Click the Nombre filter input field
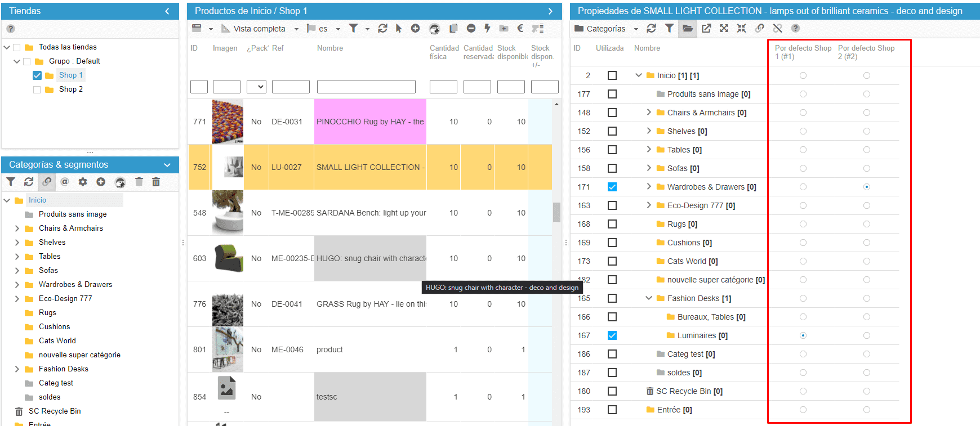This screenshot has width=980, height=426. (366, 87)
